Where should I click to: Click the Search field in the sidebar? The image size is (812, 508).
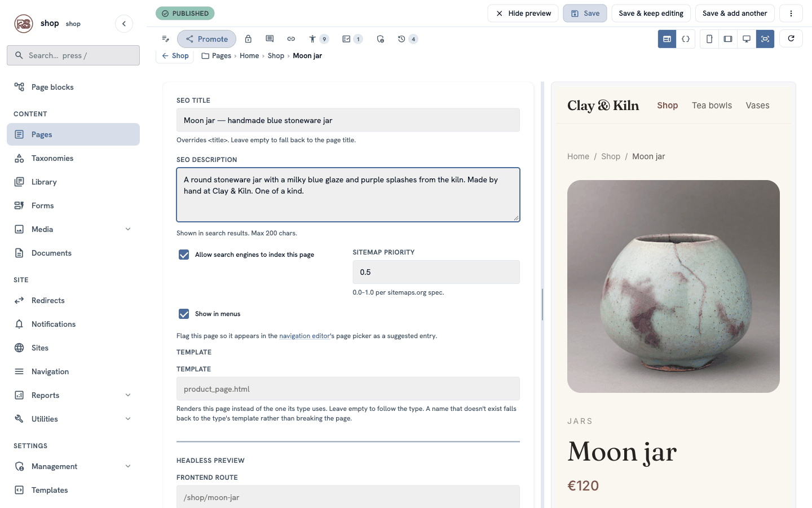(x=73, y=55)
